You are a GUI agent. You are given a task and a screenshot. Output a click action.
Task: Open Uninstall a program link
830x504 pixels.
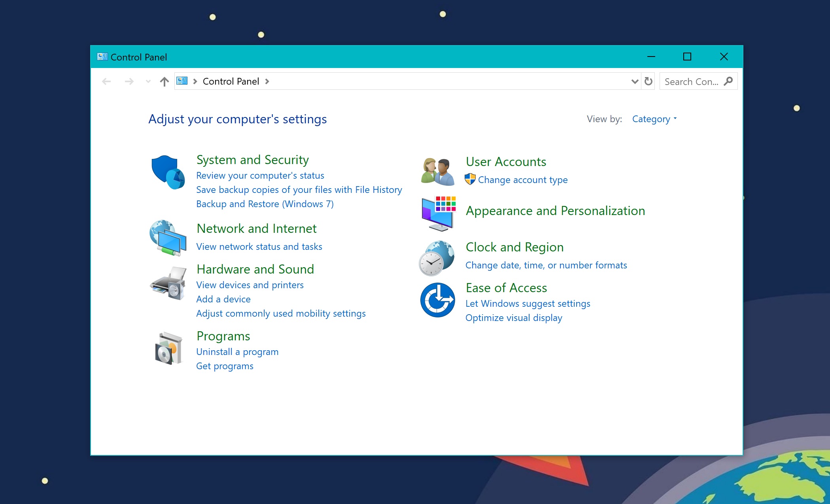pos(237,352)
